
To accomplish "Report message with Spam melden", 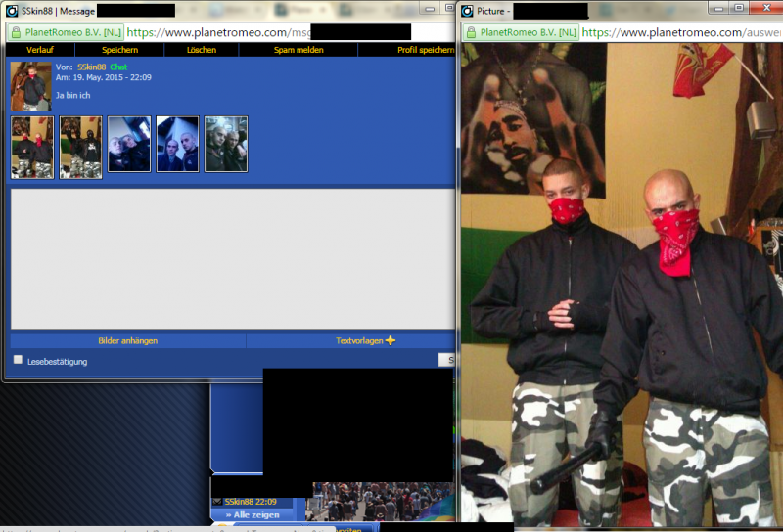I will tap(299, 50).
